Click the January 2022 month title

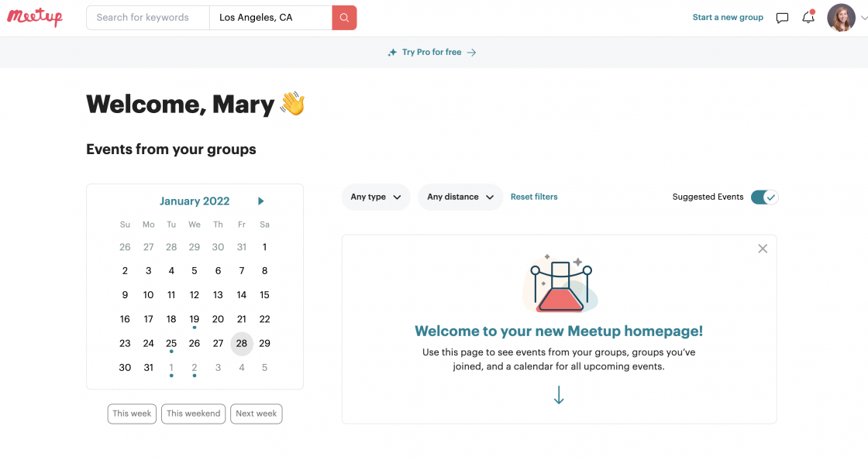[x=195, y=201]
